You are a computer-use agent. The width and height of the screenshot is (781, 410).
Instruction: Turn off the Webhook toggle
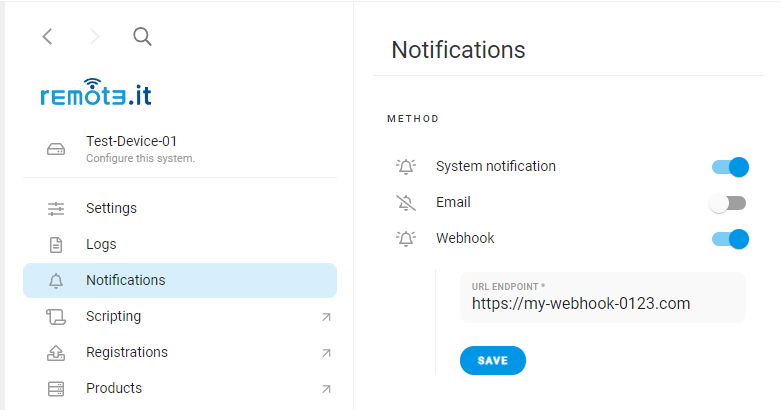[730, 239]
